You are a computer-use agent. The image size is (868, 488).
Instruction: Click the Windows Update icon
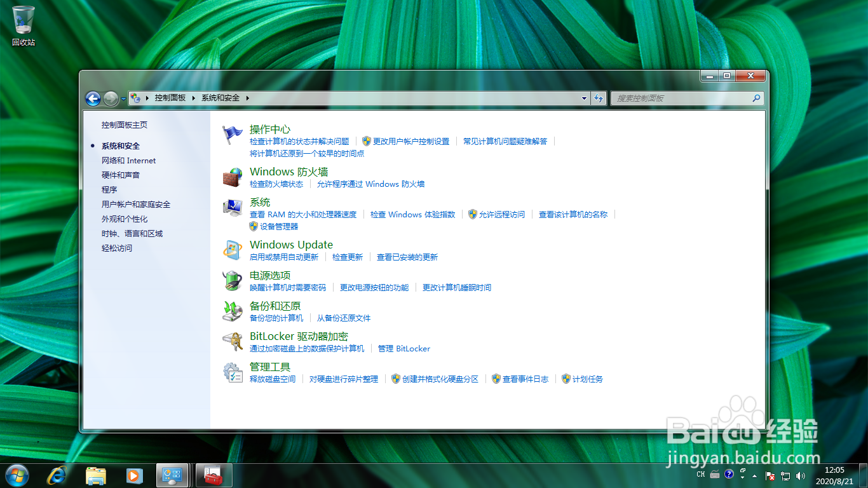point(233,250)
